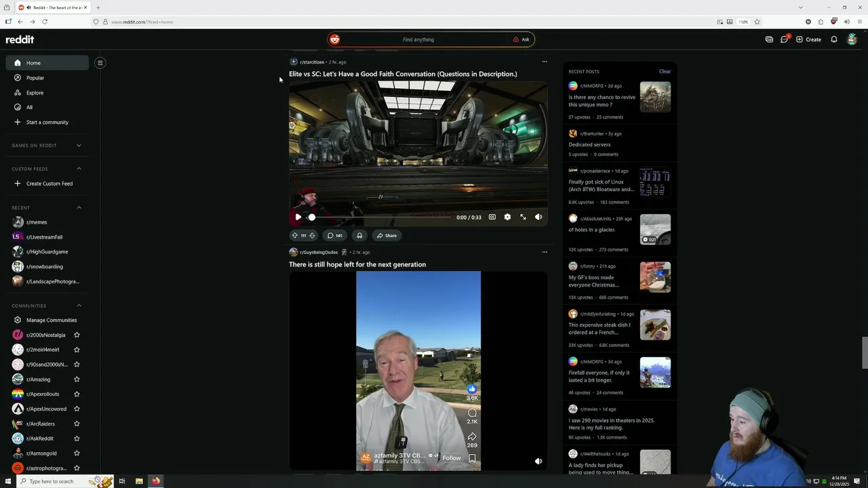
Task: Open more options for r/starcitizen post
Action: pyautogui.click(x=545, y=62)
